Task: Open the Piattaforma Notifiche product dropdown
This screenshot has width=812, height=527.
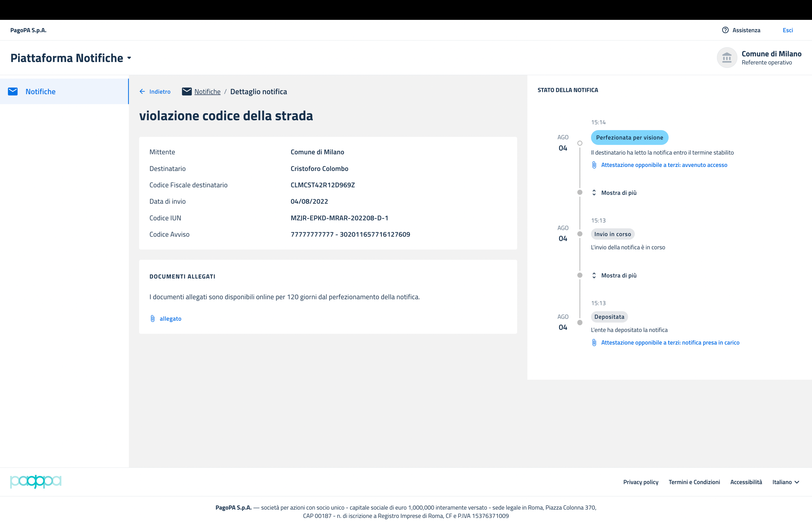Action: pos(129,58)
